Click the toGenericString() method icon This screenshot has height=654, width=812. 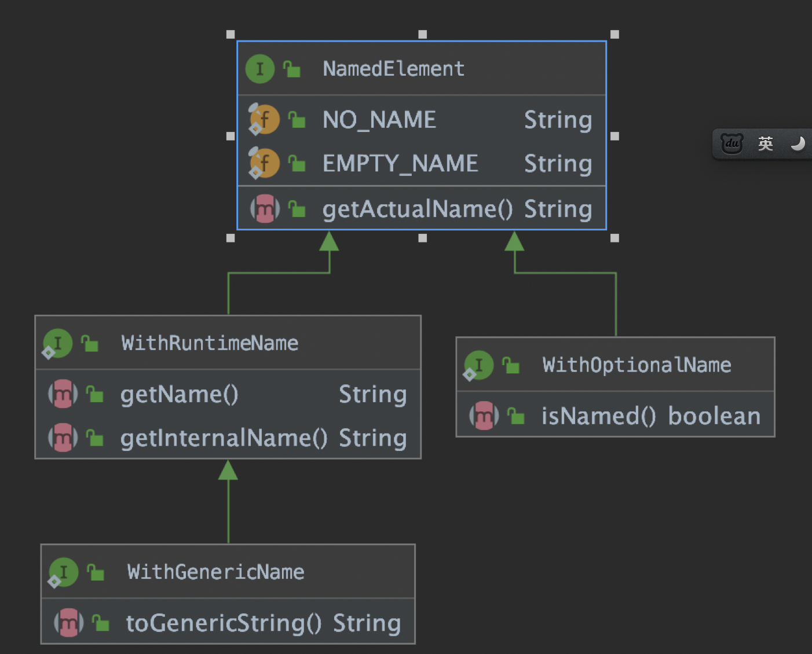click(x=68, y=623)
